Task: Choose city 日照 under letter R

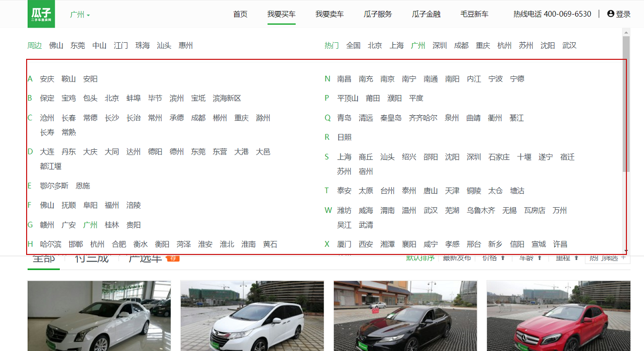Action: [x=345, y=137]
